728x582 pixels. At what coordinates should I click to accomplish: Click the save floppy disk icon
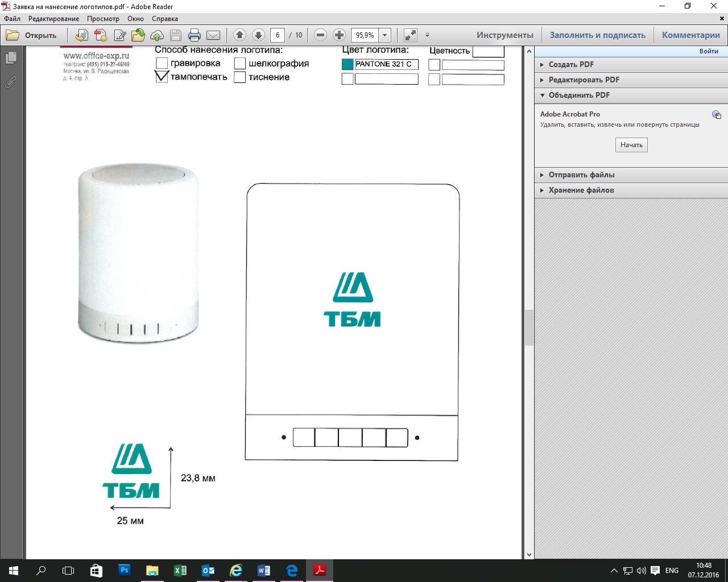coord(176,35)
